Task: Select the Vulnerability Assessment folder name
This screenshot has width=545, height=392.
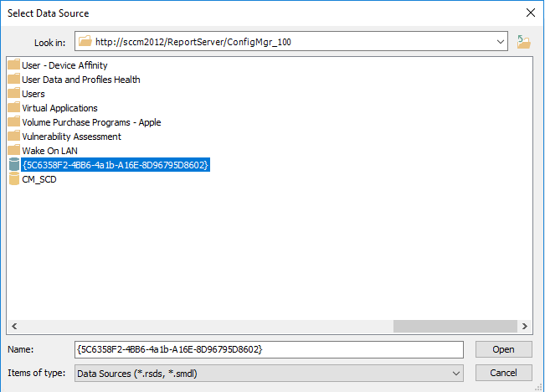Action: (72, 137)
